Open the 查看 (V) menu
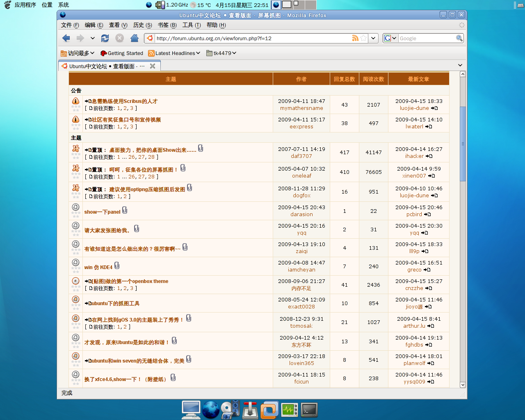This screenshot has height=420, width=525. pyautogui.click(x=118, y=25)
